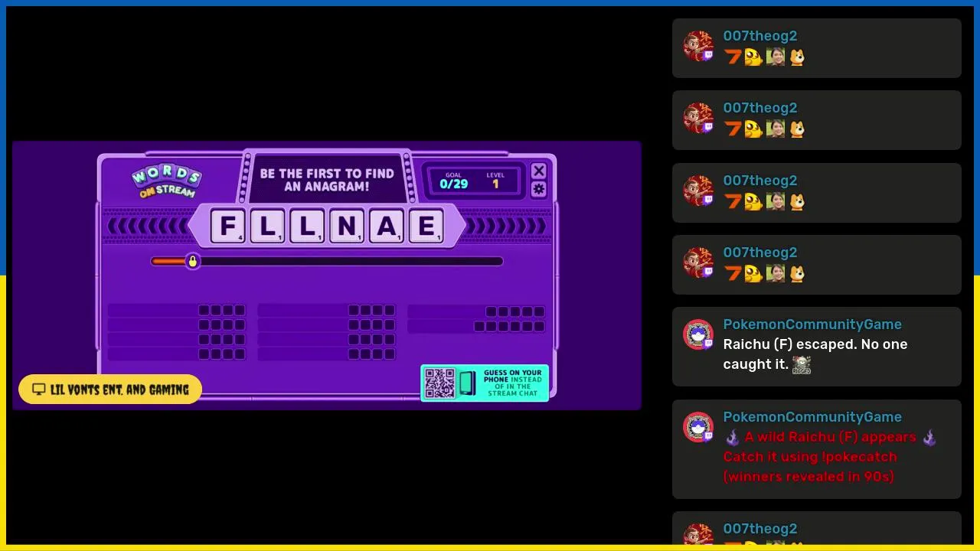Screen dimensions: 980x551
Task: Open 007theog2 username in the topmost chat message
Action: (x=760, y=36)
